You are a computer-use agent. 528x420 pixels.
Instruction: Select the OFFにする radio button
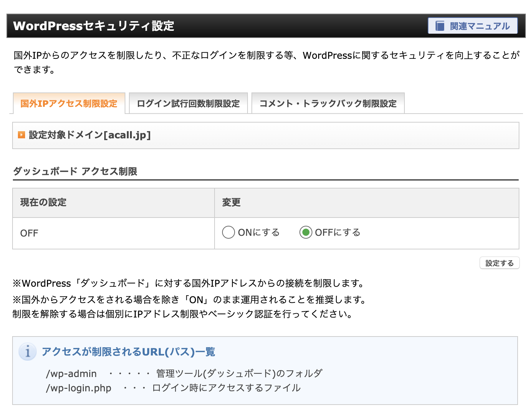coord(306,232)
